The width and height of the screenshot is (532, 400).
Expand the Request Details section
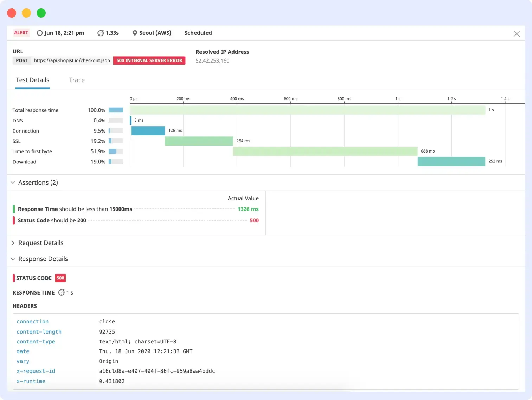tap(13, 243)
